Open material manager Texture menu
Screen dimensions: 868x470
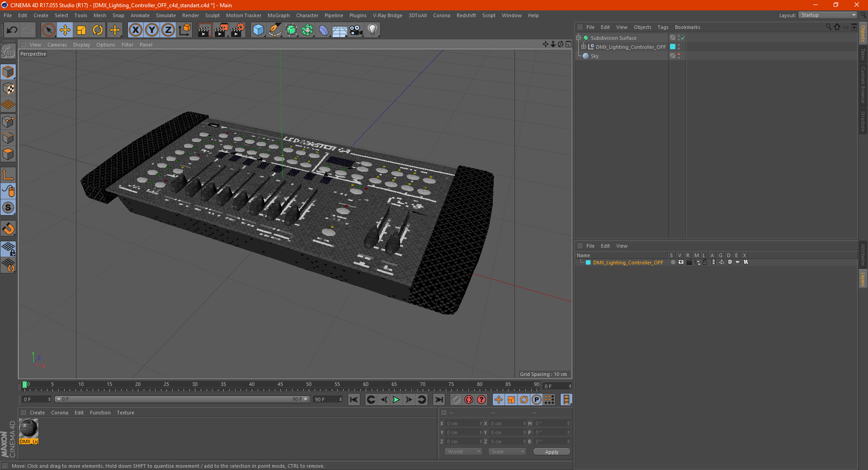pos(125,413)
